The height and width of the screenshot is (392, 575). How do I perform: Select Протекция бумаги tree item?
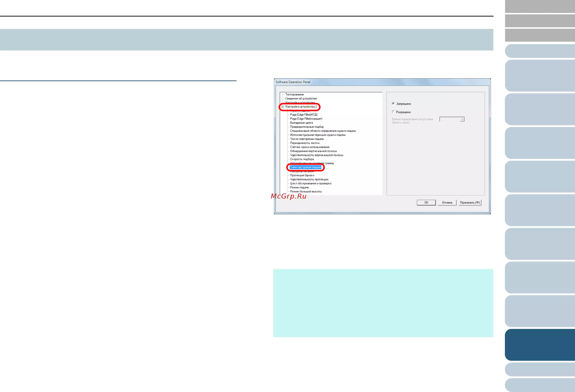302,175
